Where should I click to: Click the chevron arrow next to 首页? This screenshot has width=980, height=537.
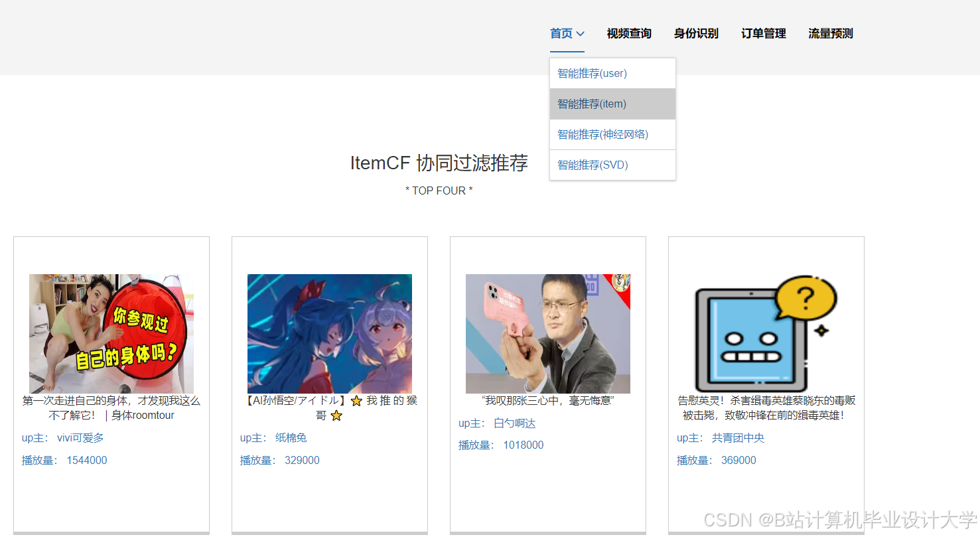(581, 34)
